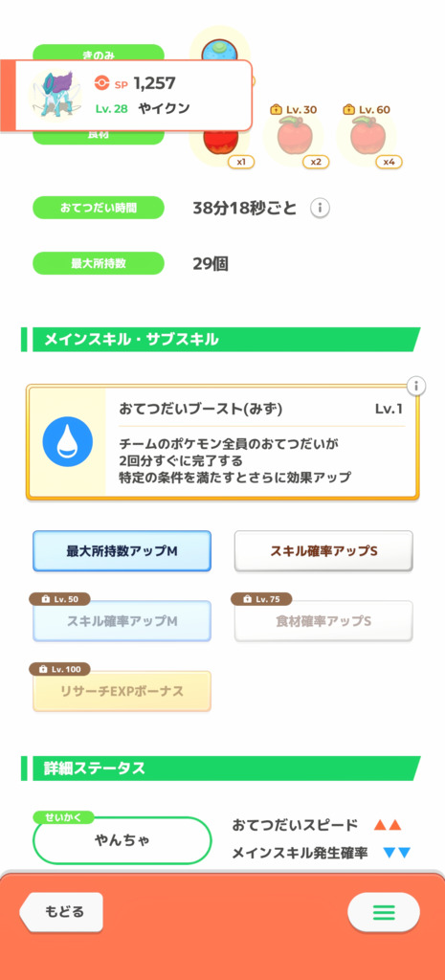The image size is (445, 980).
Task: Select スキル確率アップS sub skill
Action: coord(323,551)
